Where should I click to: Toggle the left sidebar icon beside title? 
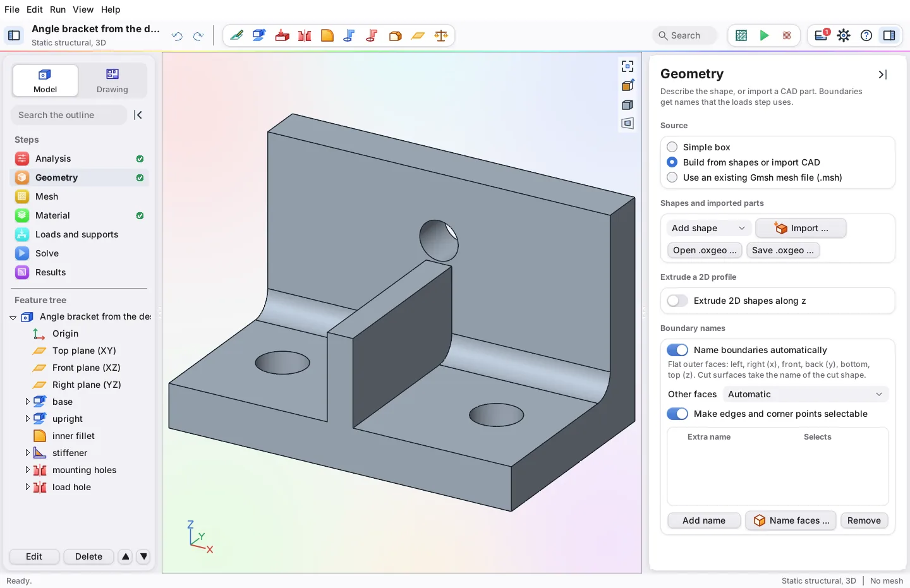coord(14,35)
